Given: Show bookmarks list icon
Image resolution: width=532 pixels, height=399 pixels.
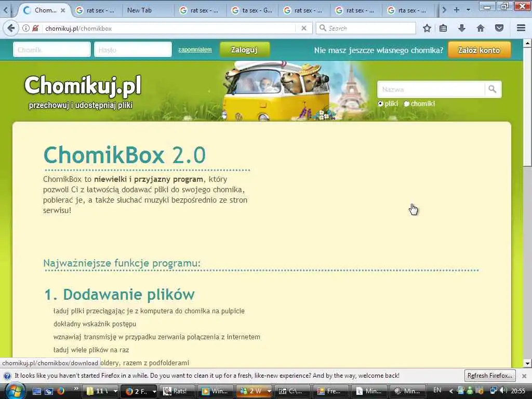Looking at the screenshot, I should pyautogui.click(x=443, y=28).
